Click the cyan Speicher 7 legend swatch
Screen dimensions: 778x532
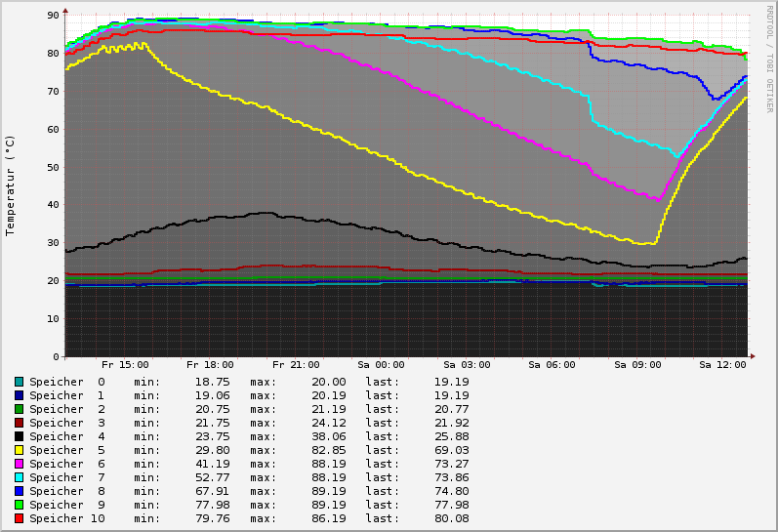[x=19, y=477]
